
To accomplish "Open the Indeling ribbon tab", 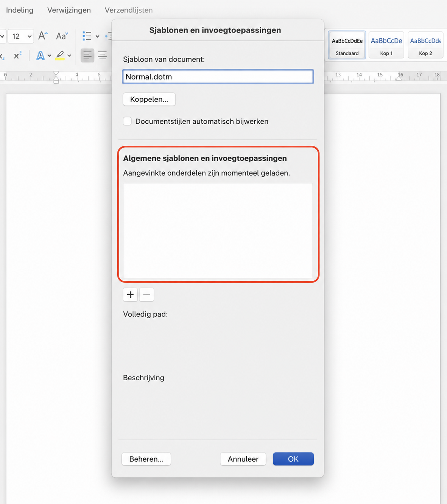I will tap(20, 10).
